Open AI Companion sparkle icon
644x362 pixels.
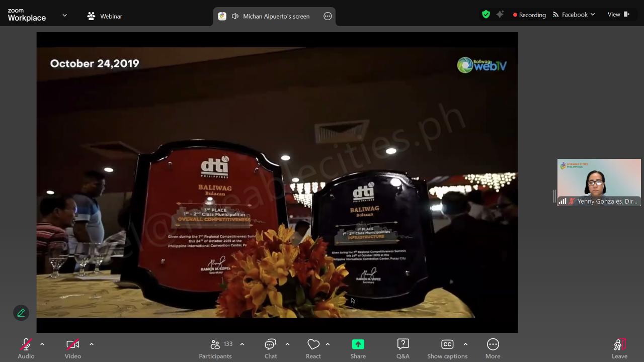coord(500,15)
